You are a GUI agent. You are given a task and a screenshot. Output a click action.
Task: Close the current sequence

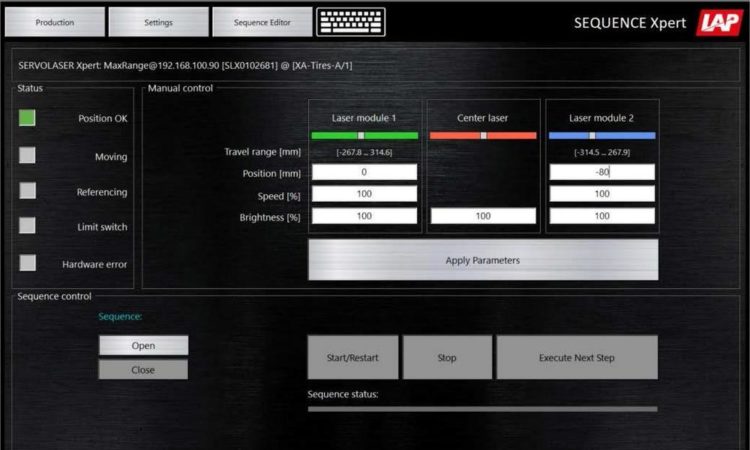(143, 370)
